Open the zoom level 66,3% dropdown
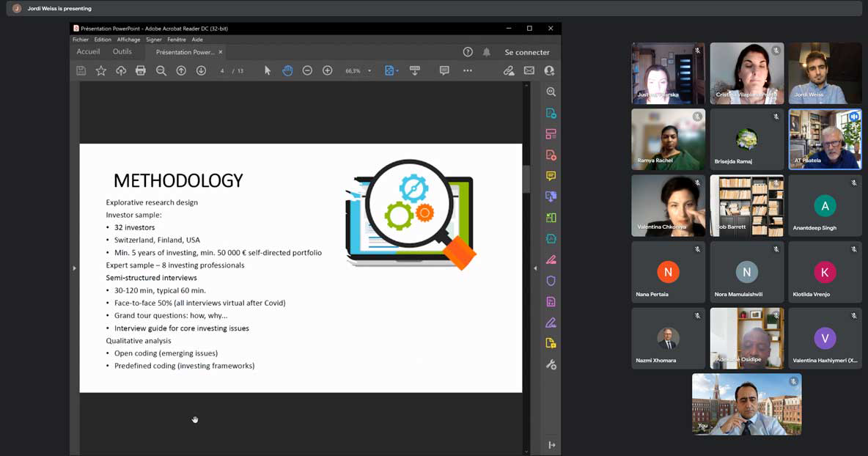This screenshot has height=456, width=868. click(x=369, y=71)
